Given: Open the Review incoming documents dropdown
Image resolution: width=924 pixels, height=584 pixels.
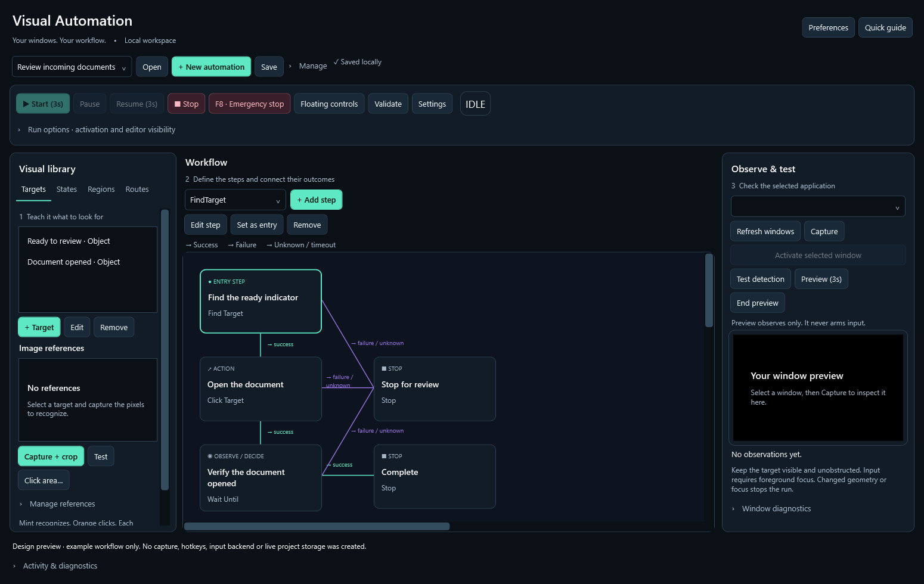Looking at the screenshot, I should pos(72,67).
